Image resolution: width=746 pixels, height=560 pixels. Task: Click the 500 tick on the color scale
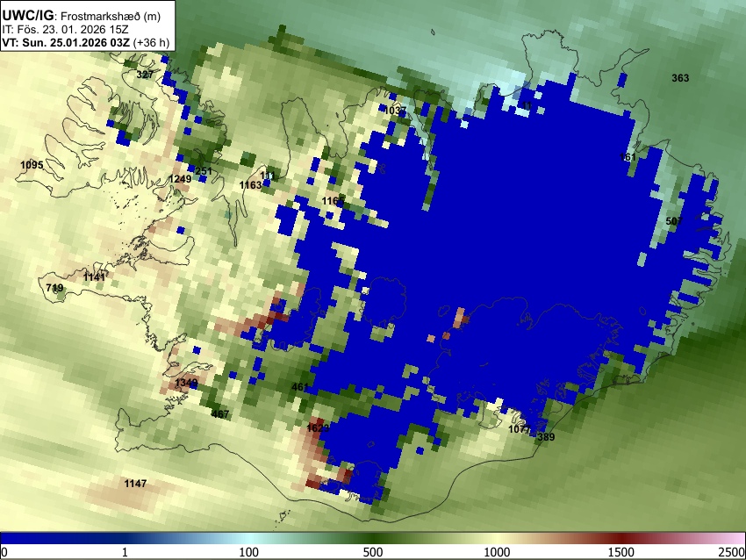(x=373, y=552)
